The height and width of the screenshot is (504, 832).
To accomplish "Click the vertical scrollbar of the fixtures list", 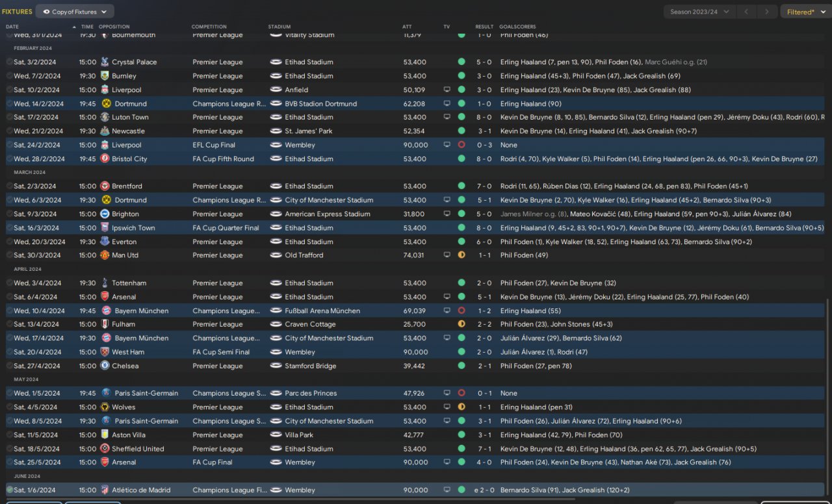I will (828, 396).
